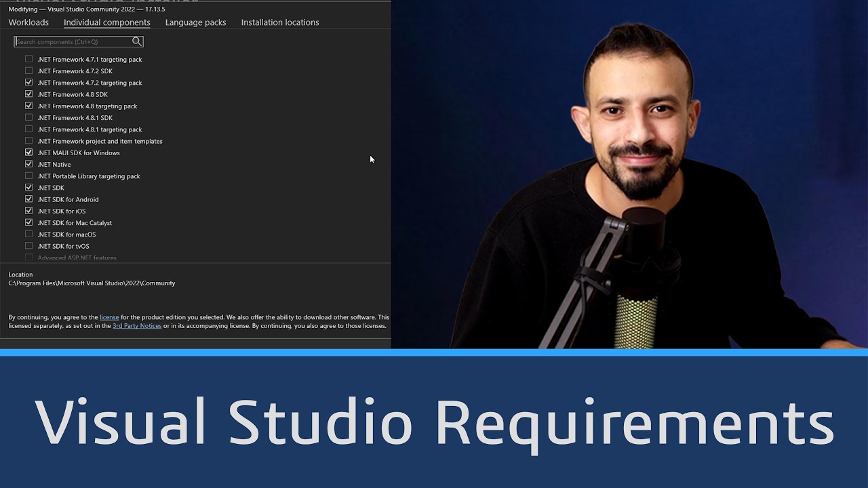Check .NET Framework 4.7.1 targeting pack

pyautogui.click(x=28, y=59)
